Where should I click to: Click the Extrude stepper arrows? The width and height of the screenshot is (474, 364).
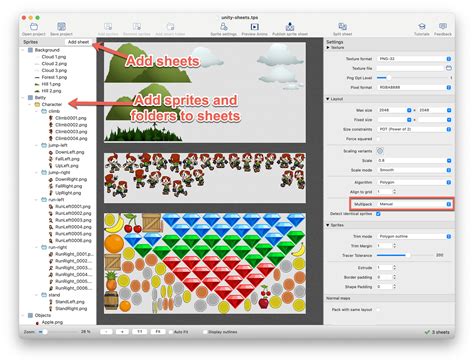(x=395, y=268)
